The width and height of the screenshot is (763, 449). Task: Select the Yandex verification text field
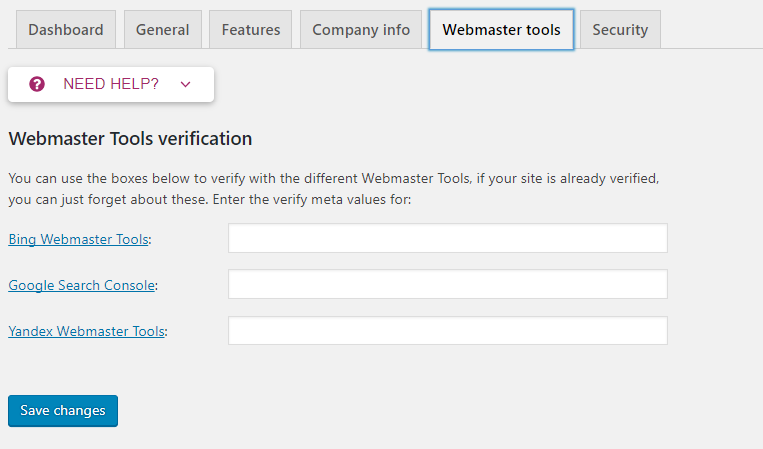pyautogui.click(x=448, y=330)
